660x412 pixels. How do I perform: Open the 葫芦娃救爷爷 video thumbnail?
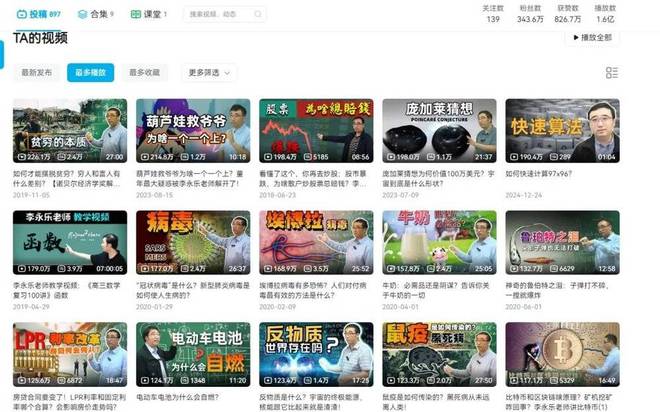pyautogui.click(x=193, y=130)
